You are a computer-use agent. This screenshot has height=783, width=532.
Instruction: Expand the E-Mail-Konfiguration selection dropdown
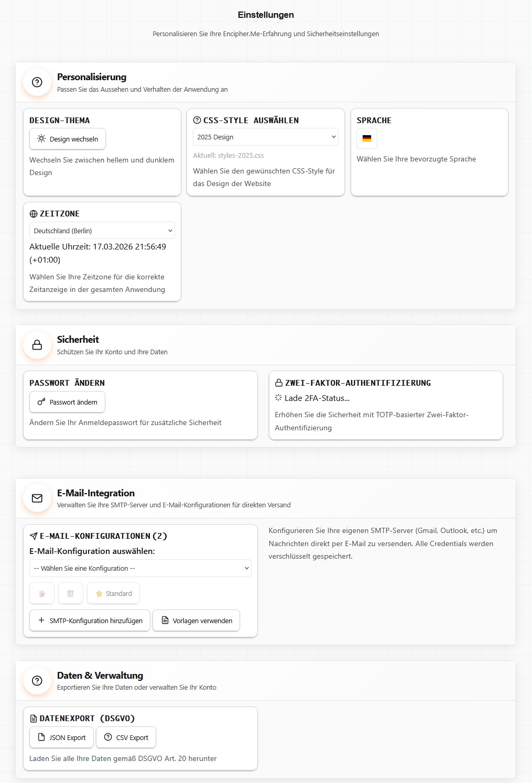click(x=140, y=568)
